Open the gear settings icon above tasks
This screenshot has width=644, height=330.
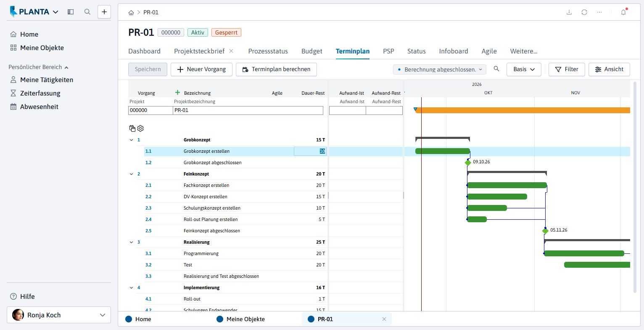point(140,128)
